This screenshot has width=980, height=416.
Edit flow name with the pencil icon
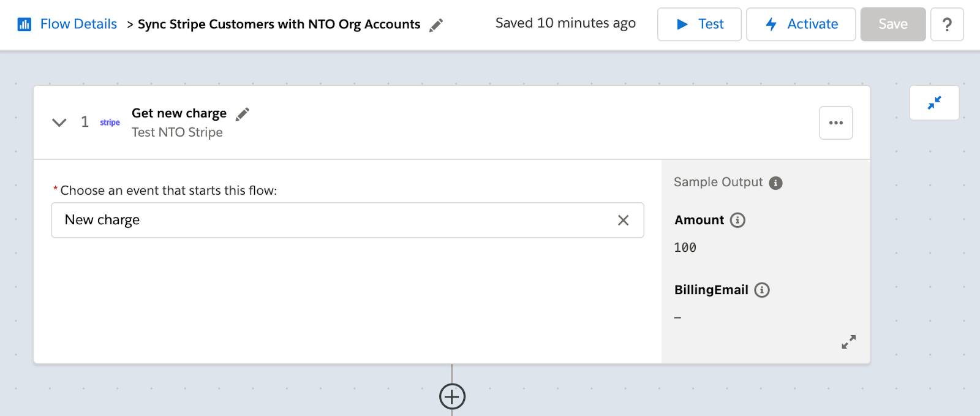tap(436, 25)
